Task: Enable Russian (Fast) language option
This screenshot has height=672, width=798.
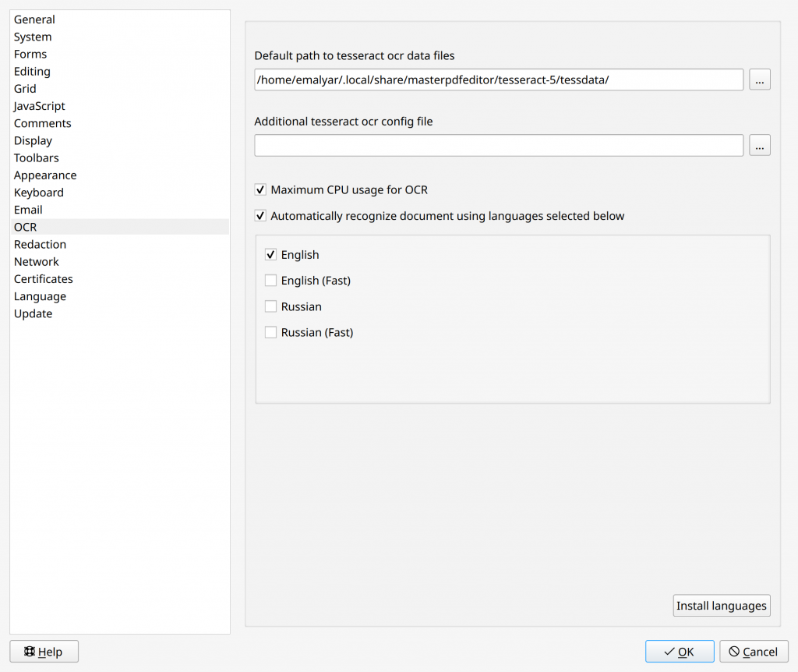Action: click(x=271, y=332)
